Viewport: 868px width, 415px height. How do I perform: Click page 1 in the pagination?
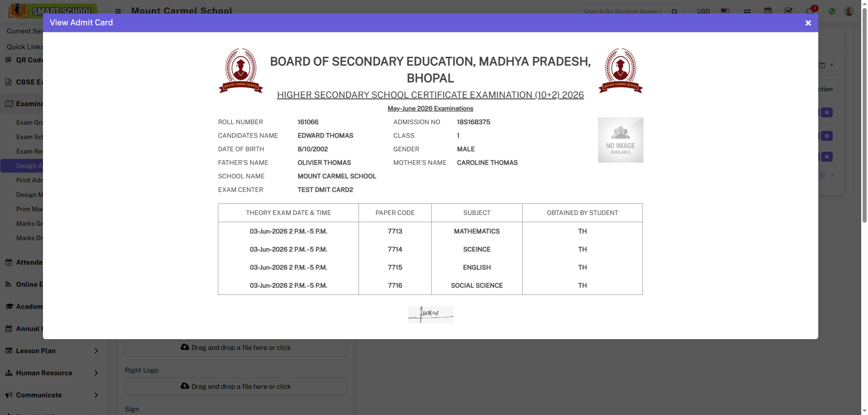point(821,175)
